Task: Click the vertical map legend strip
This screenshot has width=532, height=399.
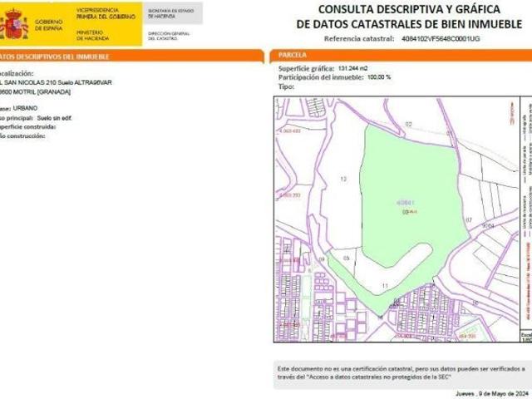Action: 526,214
